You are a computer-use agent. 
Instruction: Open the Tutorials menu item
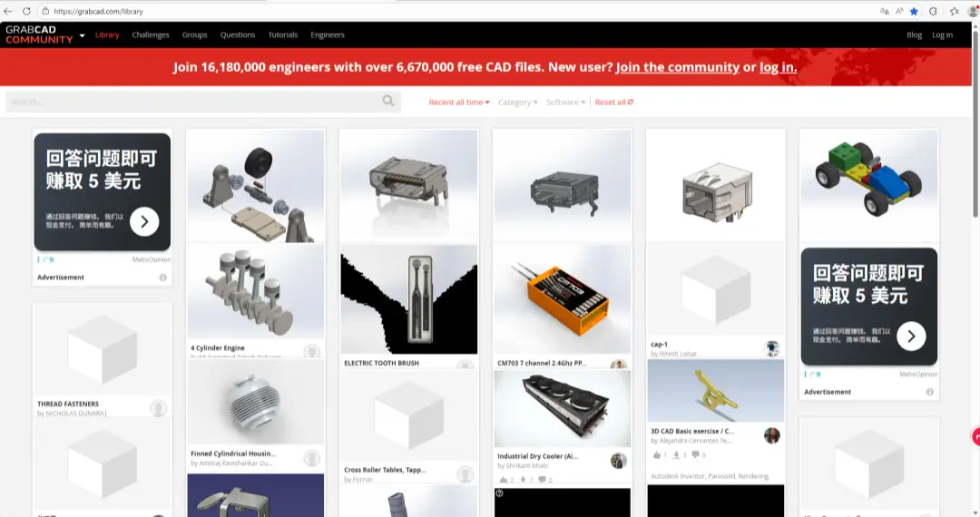click(283, 35)
